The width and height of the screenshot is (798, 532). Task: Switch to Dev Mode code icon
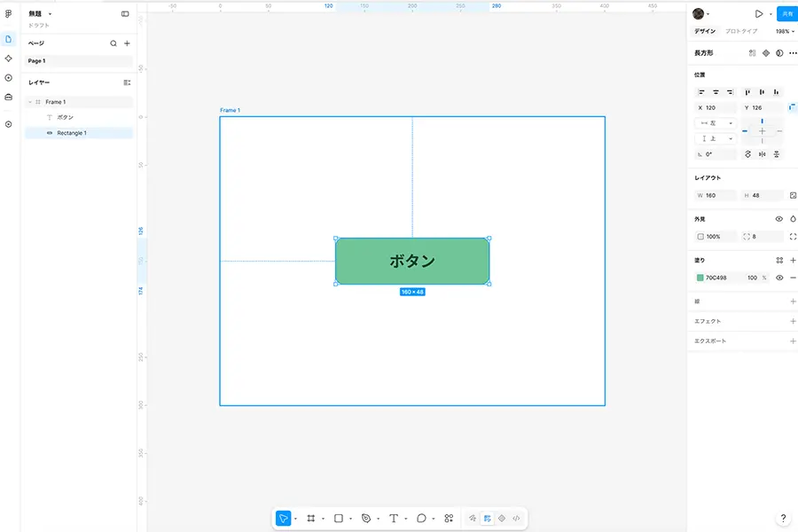point(516,518)
